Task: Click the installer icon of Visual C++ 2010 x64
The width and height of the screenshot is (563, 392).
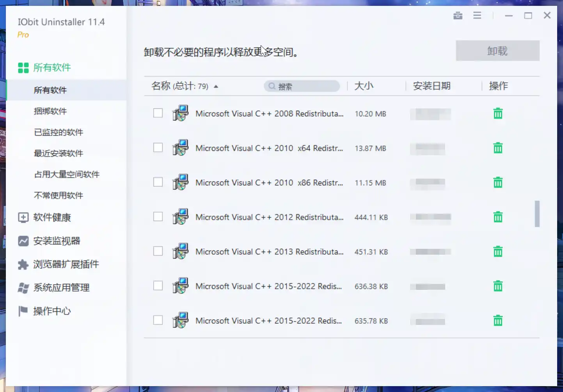Action: click(x=180, y=148)
